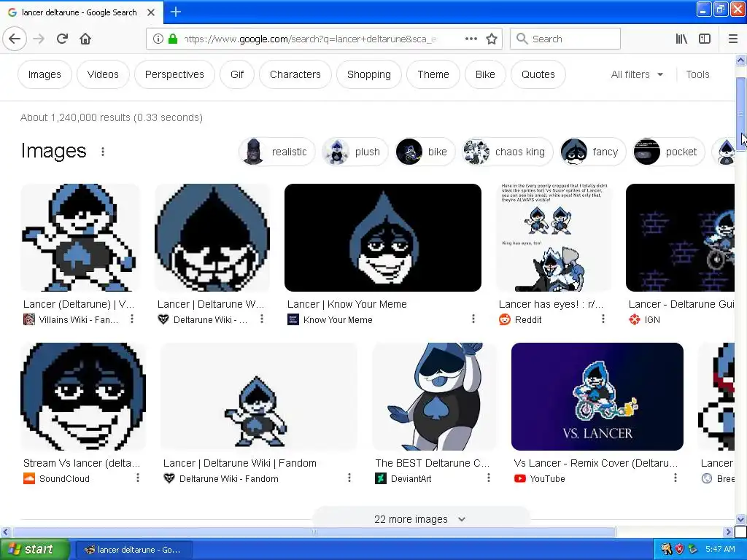The image size is (747, 560).
Task: Click the SoundCloud source icon
Action: click(29, 478)
